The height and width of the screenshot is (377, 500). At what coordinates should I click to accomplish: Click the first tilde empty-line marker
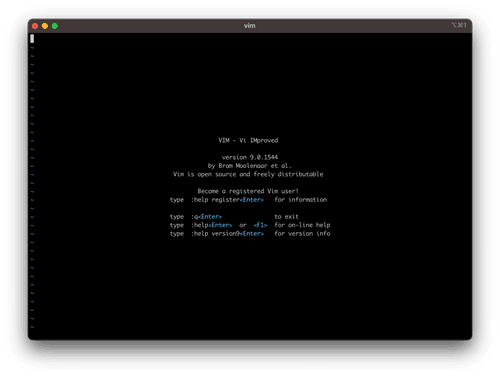pos(32,48)
